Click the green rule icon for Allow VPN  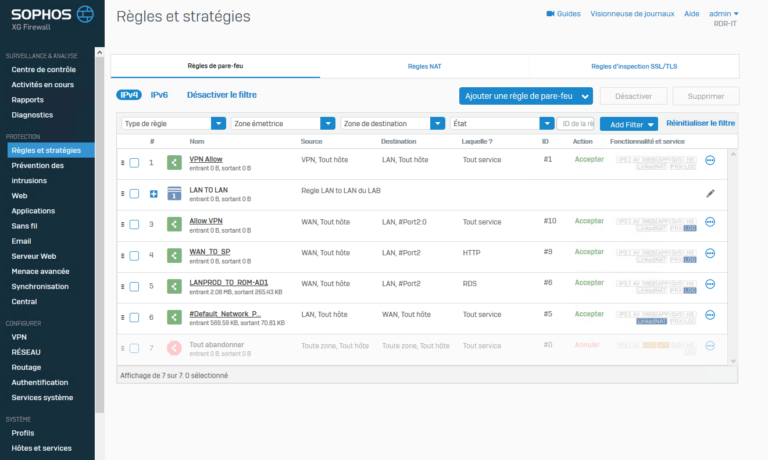coord(174,224)
